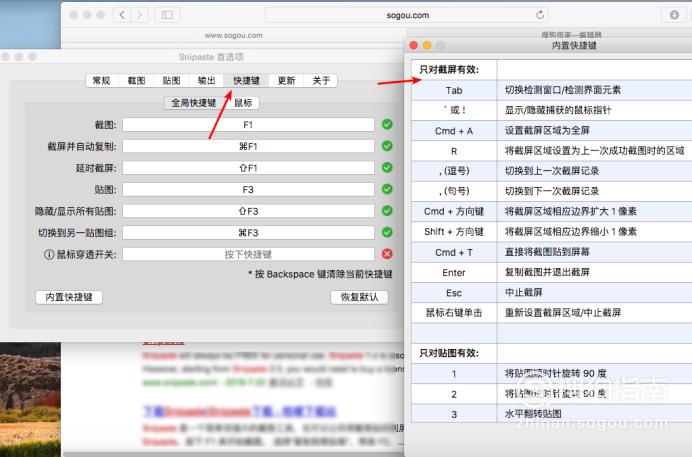The width and height of the screenshot is (692, 457).
Task: Select the Enter shortcut row
Action: tap(551, 273)
